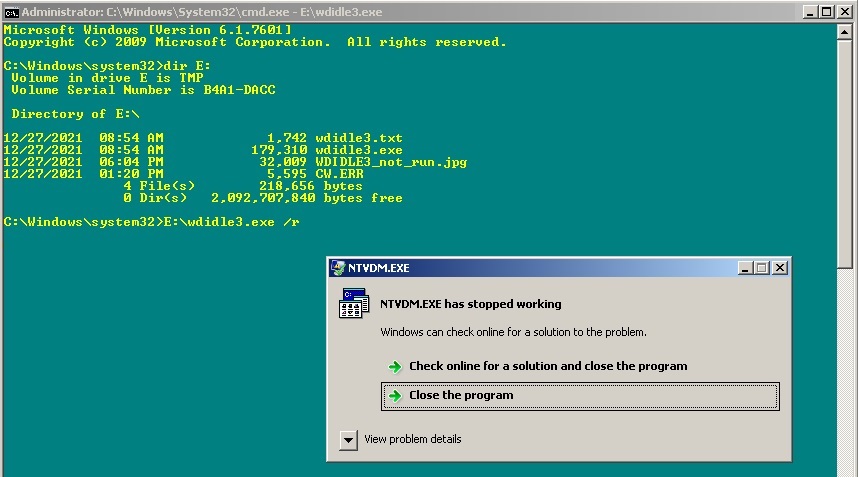
Task: Select Check online for a solution and close
Action: [548, 366]
